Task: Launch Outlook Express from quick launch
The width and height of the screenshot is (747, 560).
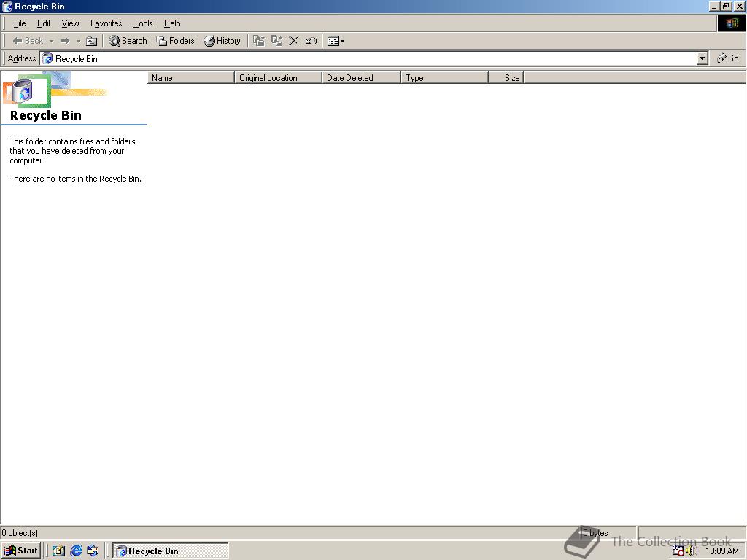Action: 93,551
